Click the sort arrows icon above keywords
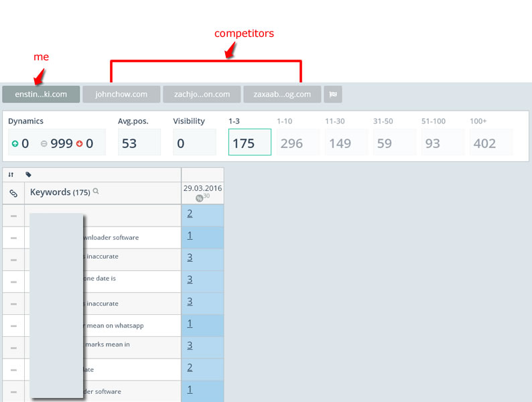The image size is (532, 402). click(x=11, y=175)
